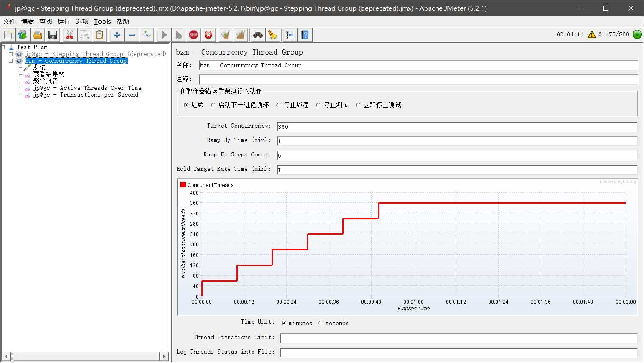Open the Templates icon in toolbar
The image size is (644, 363).
pyautogui.click(x=22, y=35)
